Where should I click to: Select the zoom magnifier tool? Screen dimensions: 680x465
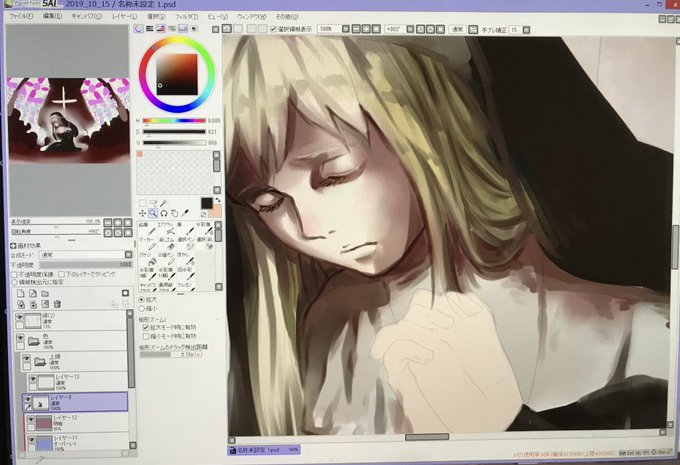point(153,213)
